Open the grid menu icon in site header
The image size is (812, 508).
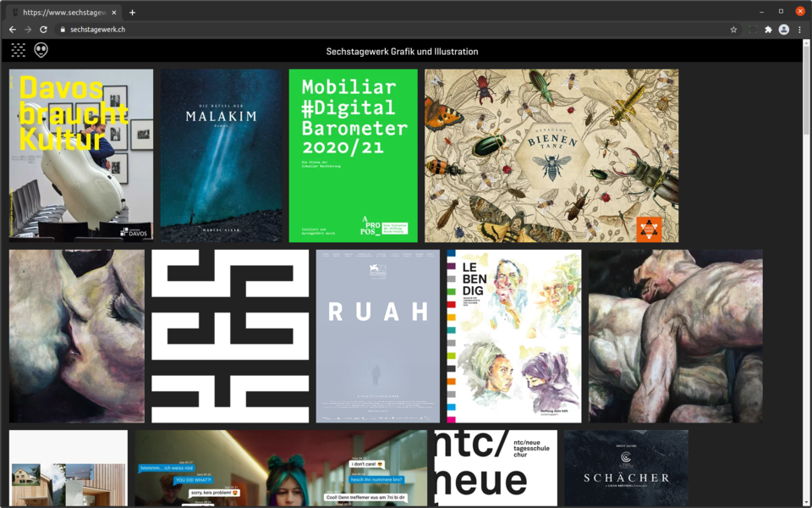(x=18, y=50)
